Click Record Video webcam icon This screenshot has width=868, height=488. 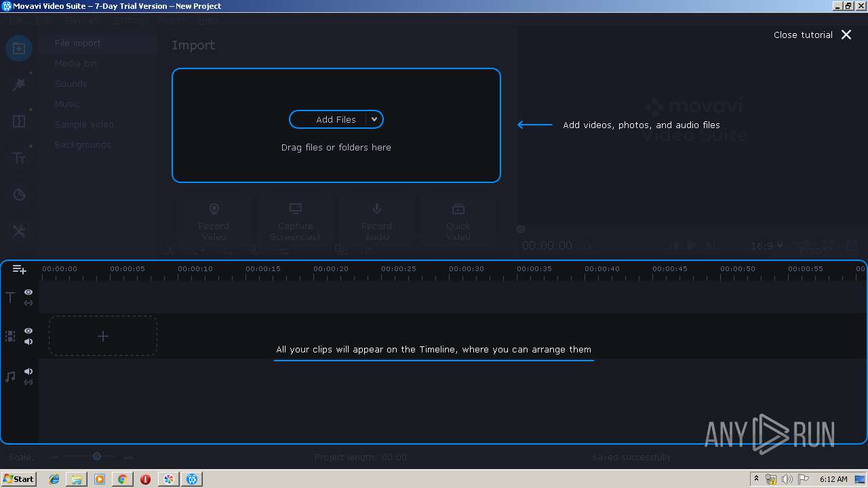pos(214,209)
